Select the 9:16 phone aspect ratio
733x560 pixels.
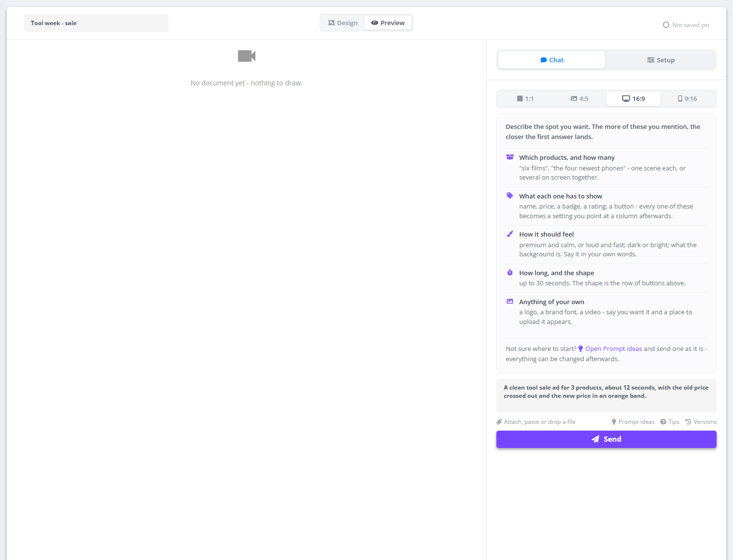click(688, 98)
